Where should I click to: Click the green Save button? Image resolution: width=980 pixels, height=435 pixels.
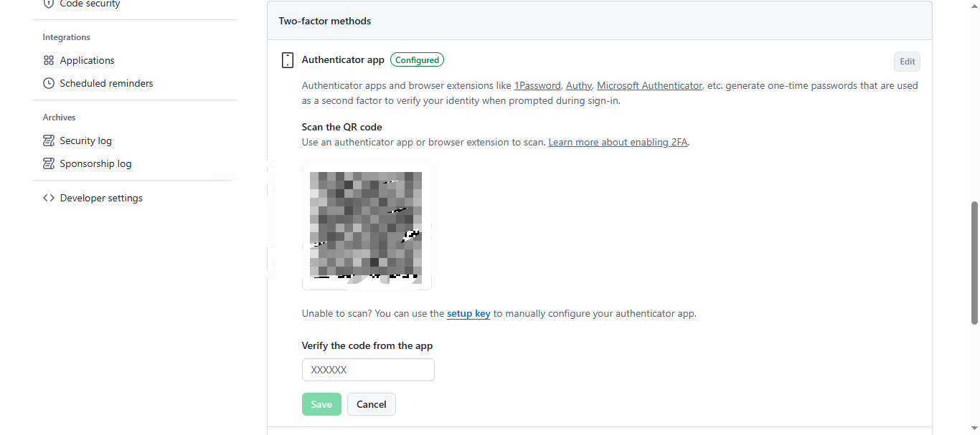(x=321, y=404)
